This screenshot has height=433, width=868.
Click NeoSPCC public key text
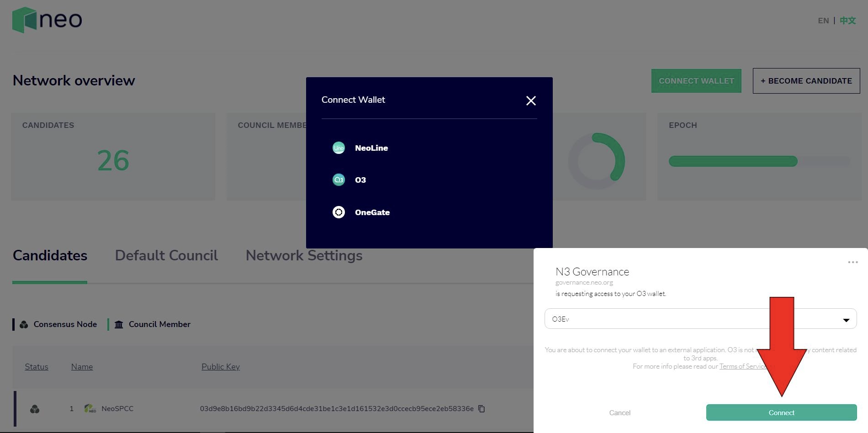tap(337, 408)
